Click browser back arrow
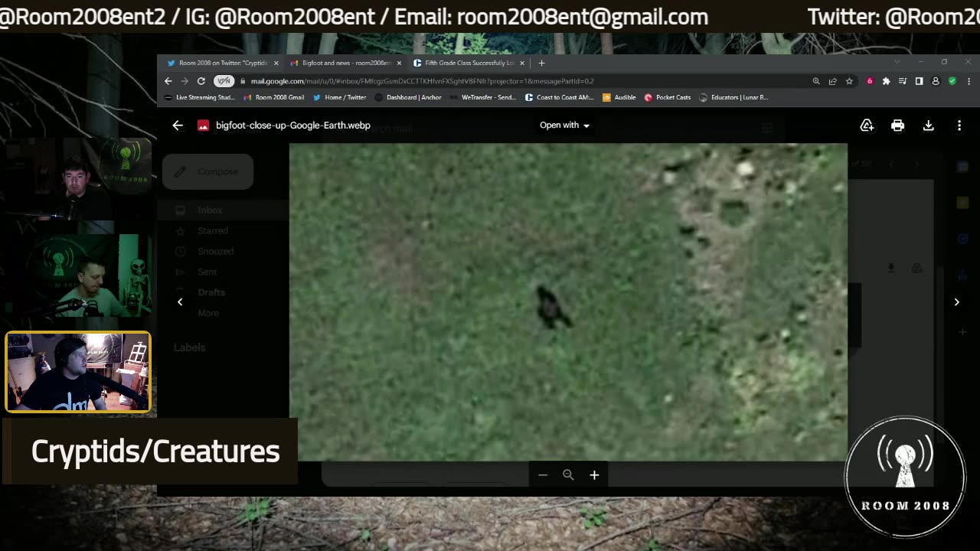Viewport: 980px width, 551px height. point(168,81)
